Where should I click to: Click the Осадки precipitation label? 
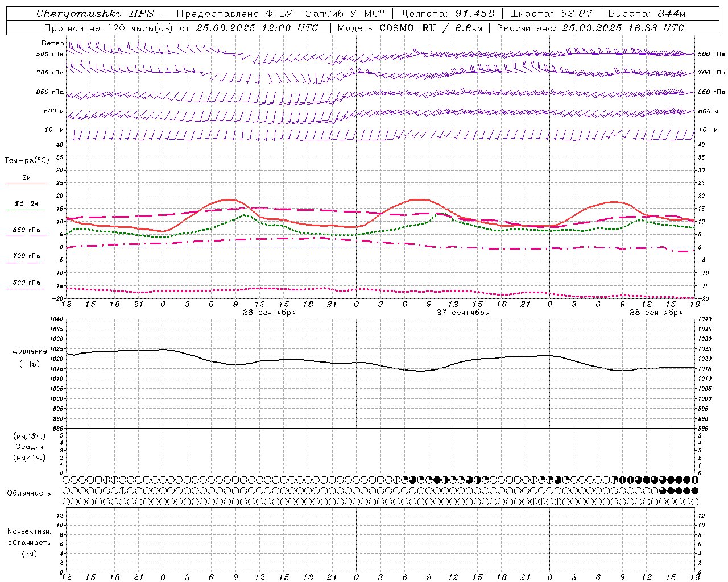(x=30, y=447)
